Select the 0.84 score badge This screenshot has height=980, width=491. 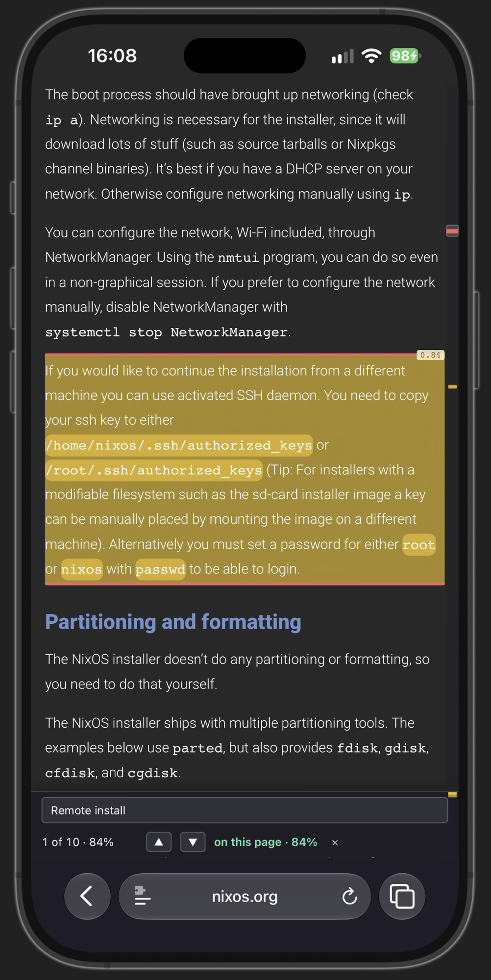[x=430, y=355]
